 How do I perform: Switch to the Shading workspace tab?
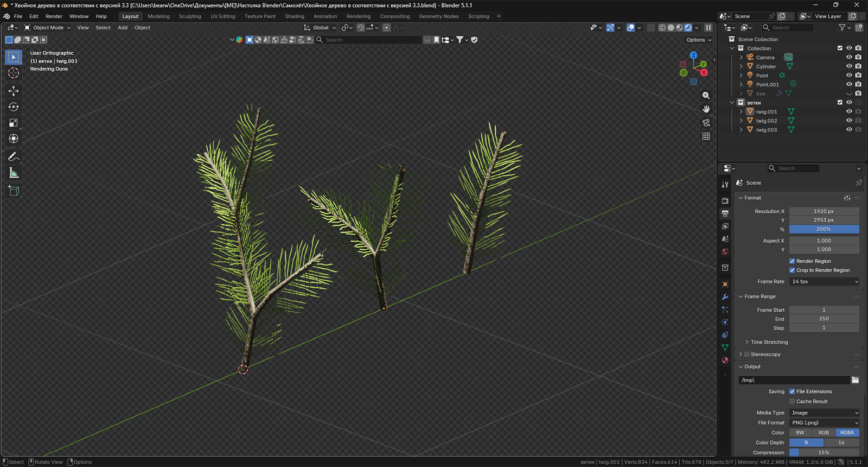[x=295, y=16]
